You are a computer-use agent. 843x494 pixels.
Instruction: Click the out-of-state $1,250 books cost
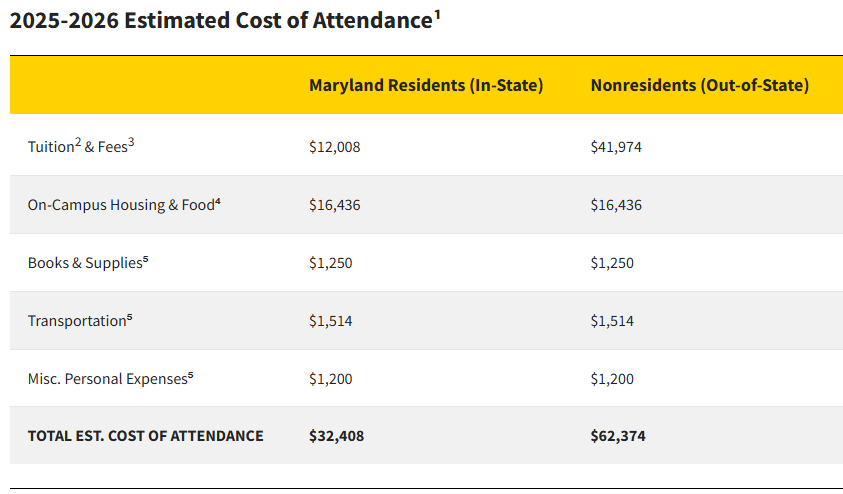click(612, 263)
